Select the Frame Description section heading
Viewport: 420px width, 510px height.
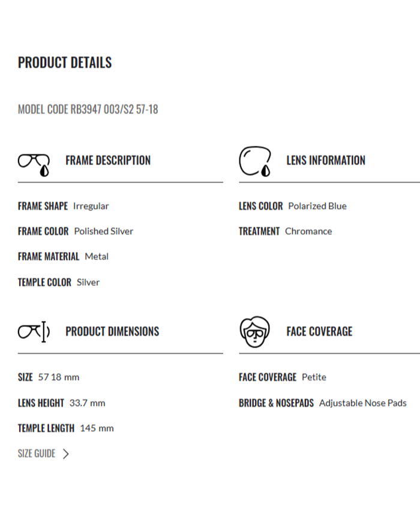pos(108,160)
